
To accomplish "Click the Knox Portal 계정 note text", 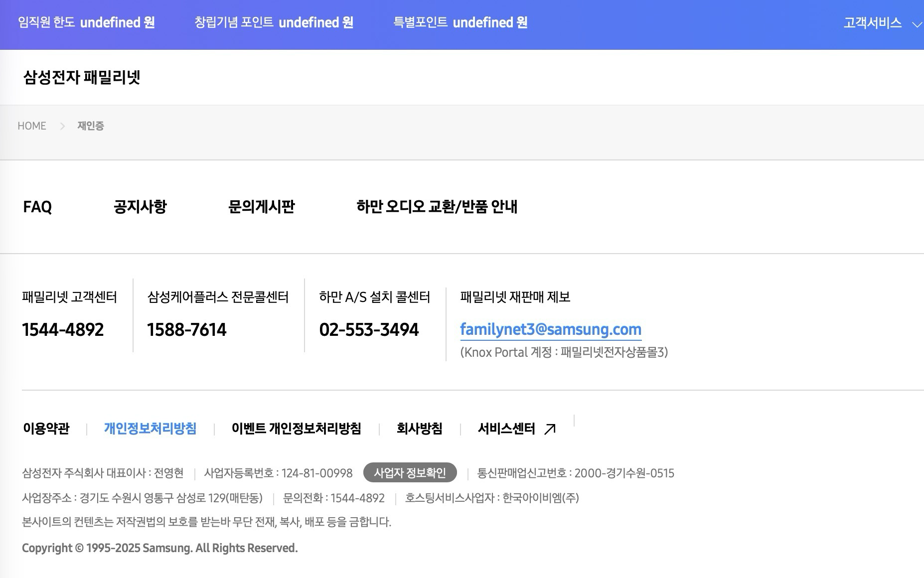I will [x=564, y=352].
